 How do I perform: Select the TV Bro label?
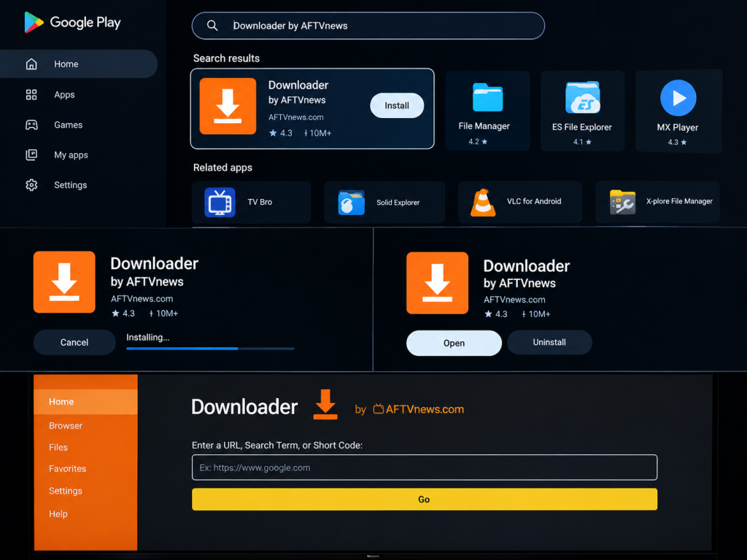click(260, 202)
